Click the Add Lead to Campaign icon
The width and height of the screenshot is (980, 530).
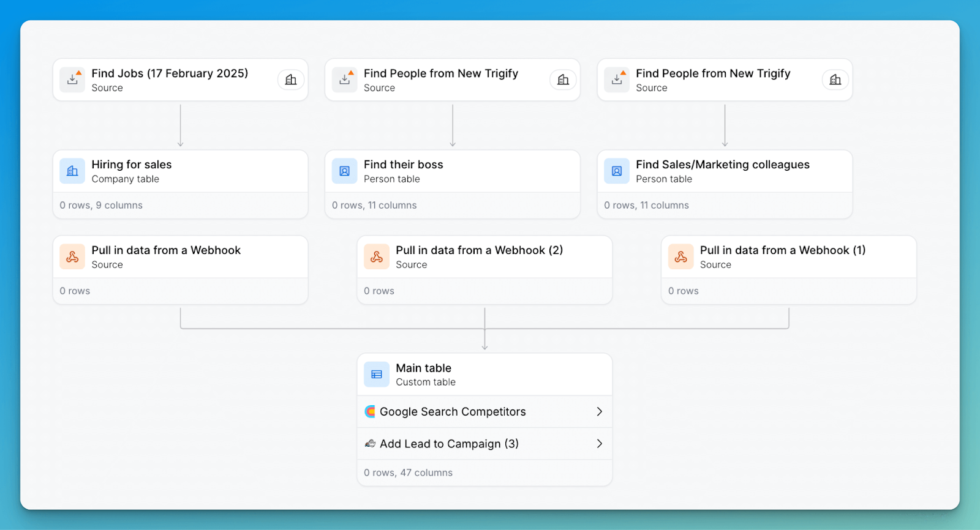(x=370, y=444)
